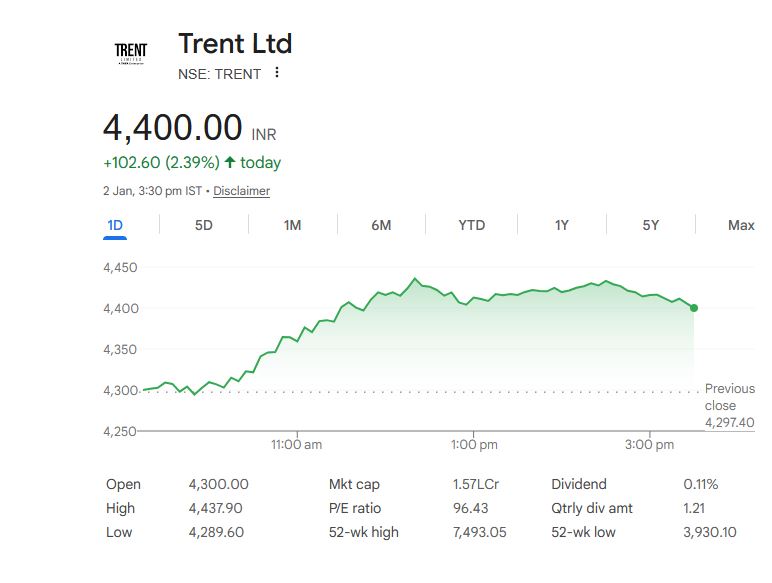Switch to the 5D tab
The height and width of the screenshot is (583, 772).
pyautogui.click(x=204, y=225)
